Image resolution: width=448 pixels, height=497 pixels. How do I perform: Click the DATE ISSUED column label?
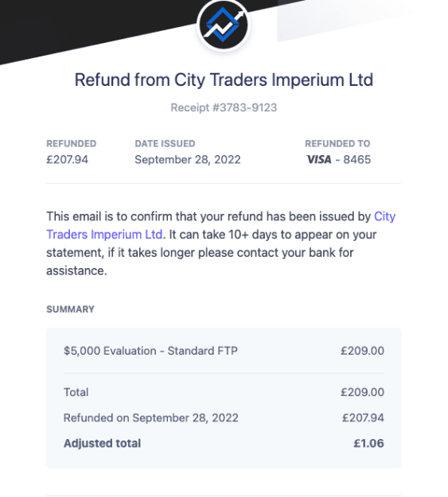click(165, 144)
